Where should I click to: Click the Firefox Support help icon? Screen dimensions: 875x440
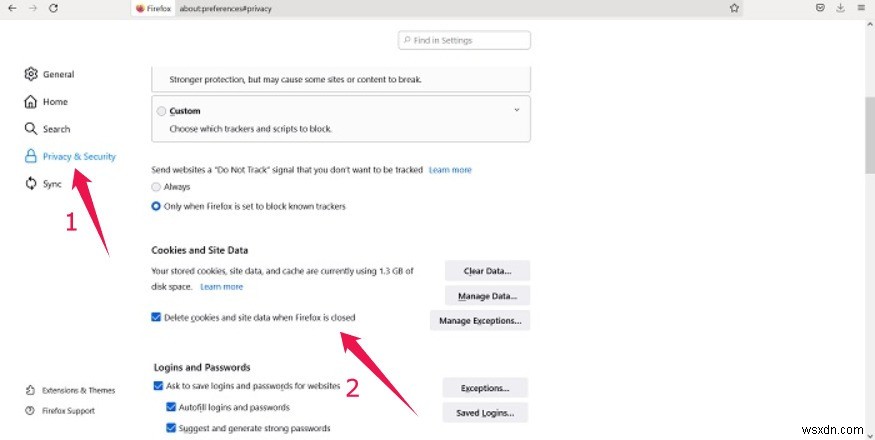30,410
